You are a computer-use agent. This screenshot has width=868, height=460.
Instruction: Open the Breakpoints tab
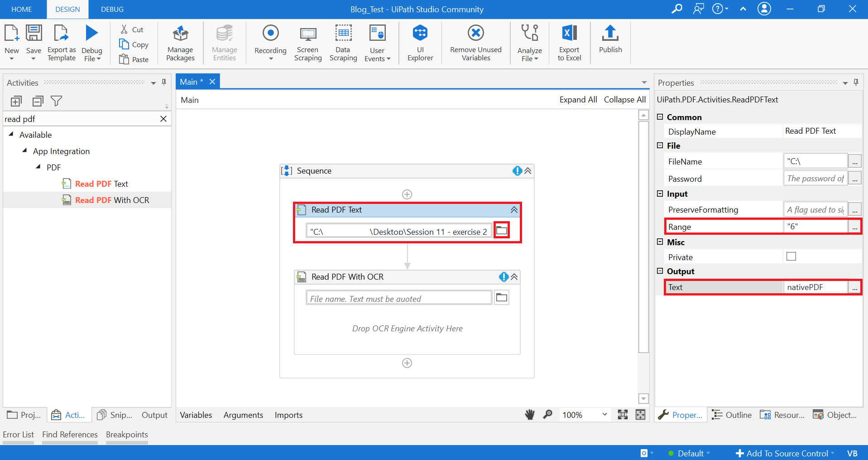127,435
